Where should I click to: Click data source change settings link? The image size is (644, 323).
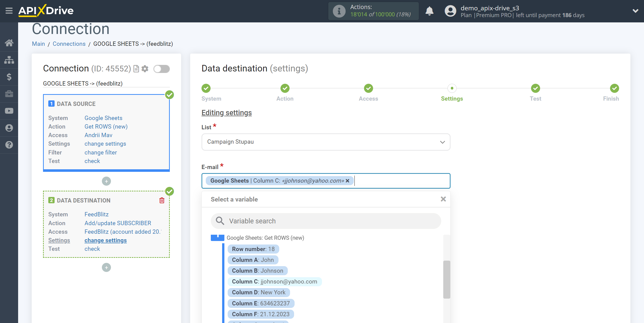click(x=105, y=144)
